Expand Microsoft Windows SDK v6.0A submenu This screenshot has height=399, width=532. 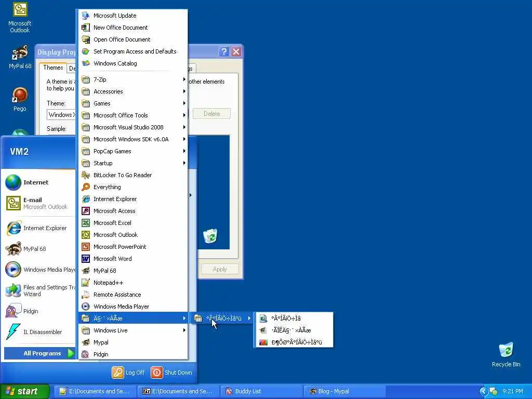point(133,139)
